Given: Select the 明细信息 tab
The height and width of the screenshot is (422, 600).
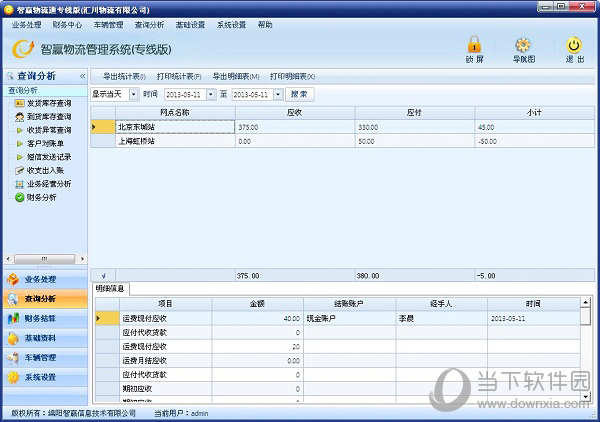Looking at the screenshot, I should tap(110, 288).
